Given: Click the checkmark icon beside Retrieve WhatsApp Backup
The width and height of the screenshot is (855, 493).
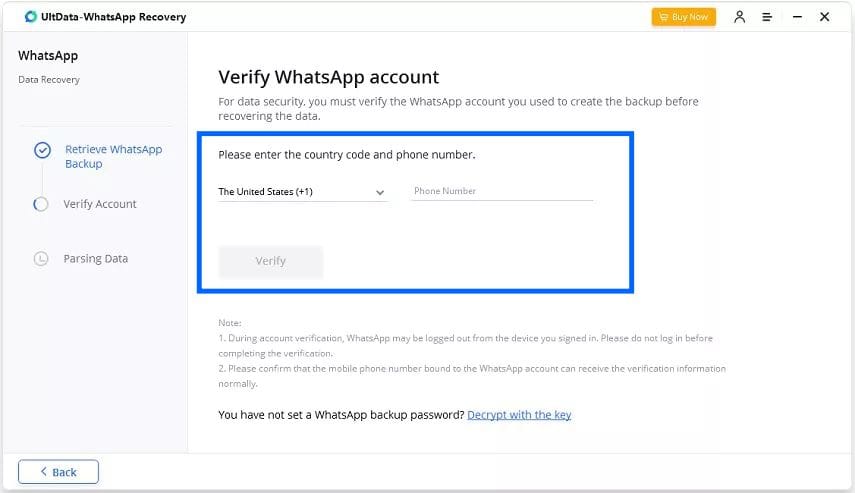Looking at the screenshot, I should click(42, 150).
